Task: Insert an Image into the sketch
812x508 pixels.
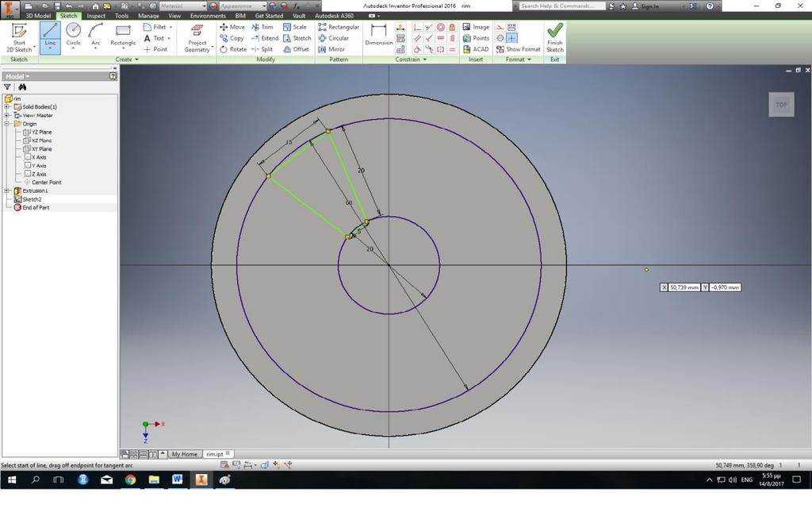Action: click(x=476, y=27)
